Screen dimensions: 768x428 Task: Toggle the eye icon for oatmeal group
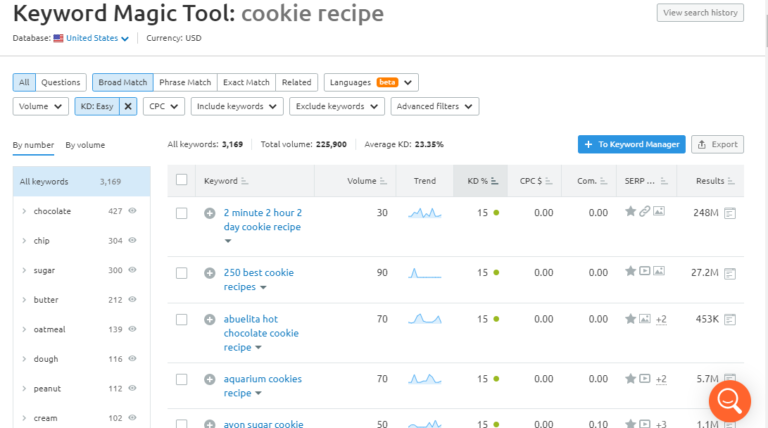point(132,329)
